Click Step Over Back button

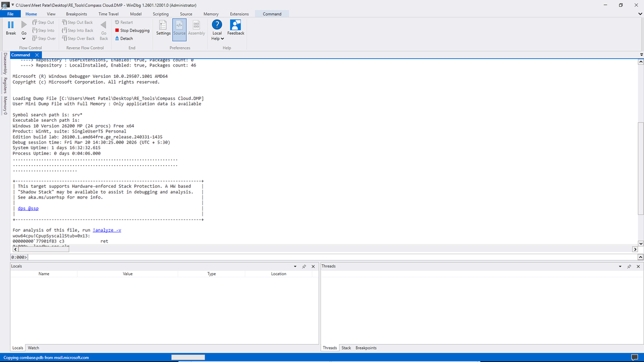pyautogui.click(x=78, y=39)
